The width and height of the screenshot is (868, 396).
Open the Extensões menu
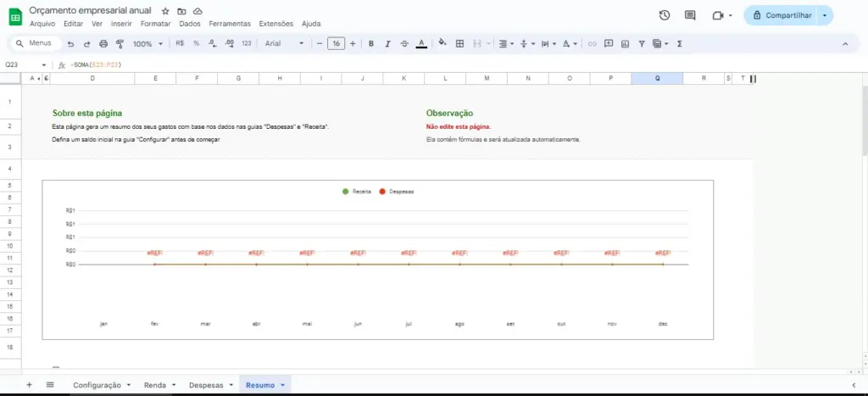tap(276, 24)
